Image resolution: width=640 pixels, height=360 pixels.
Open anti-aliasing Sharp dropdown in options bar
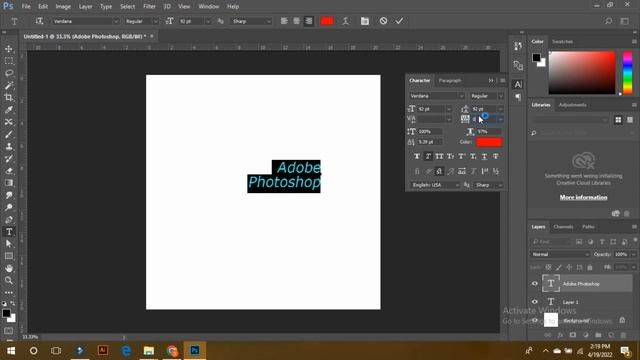click(x=269, y=21)
